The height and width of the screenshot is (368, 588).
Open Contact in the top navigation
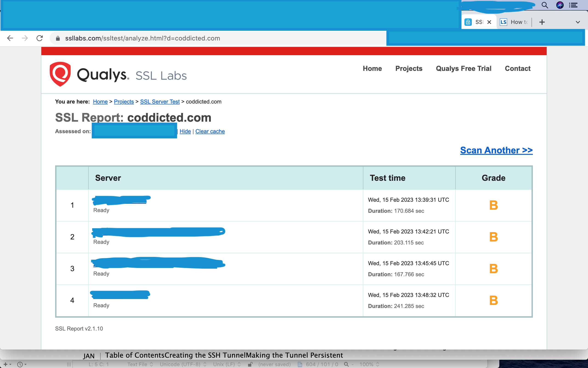click(517, 68)
